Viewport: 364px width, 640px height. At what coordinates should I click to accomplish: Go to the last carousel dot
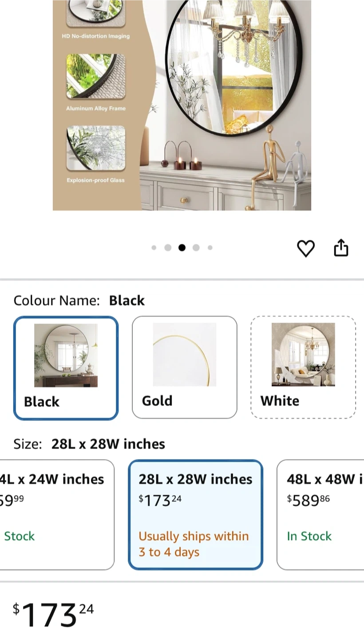point(210,248)
